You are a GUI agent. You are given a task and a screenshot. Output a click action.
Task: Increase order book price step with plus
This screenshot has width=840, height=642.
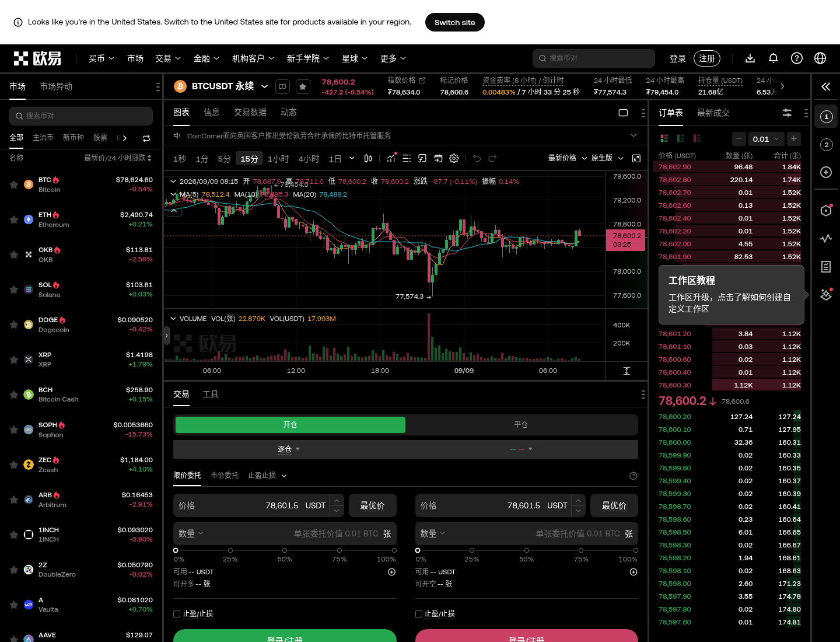(x=794, y=139)
